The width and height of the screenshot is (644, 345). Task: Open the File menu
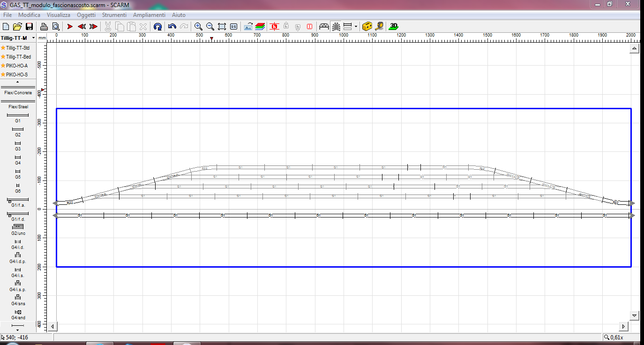[x=7, y=15]
